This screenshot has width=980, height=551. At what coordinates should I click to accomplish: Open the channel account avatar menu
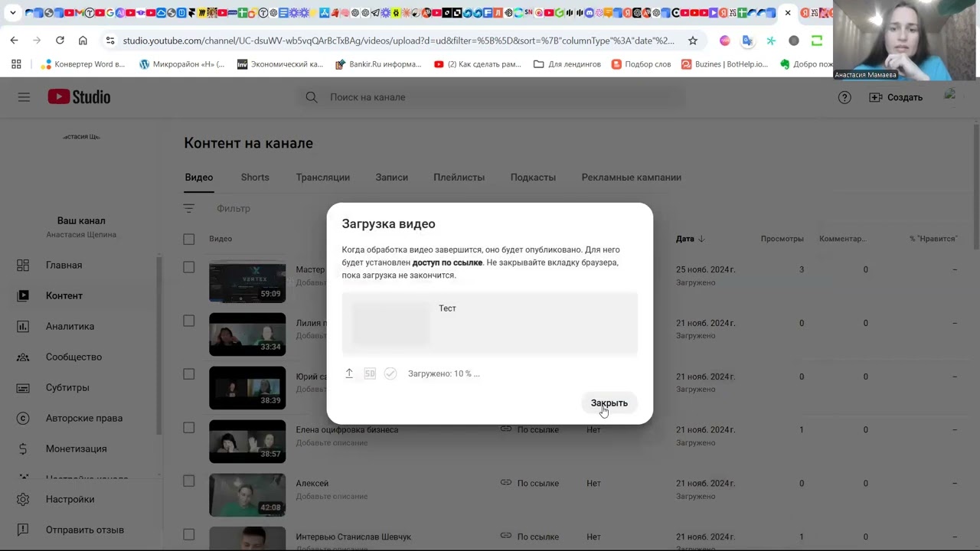950,96
